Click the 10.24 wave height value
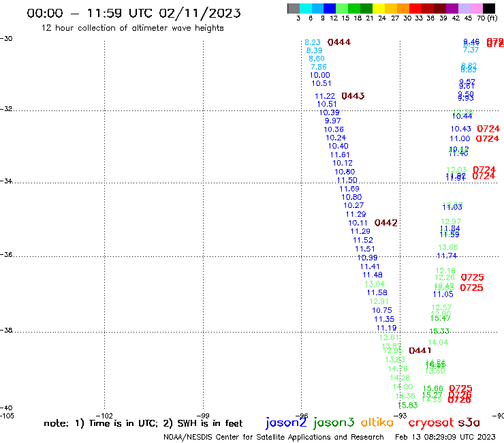Viewport: 504px width, 443px height. click(336, 138)
